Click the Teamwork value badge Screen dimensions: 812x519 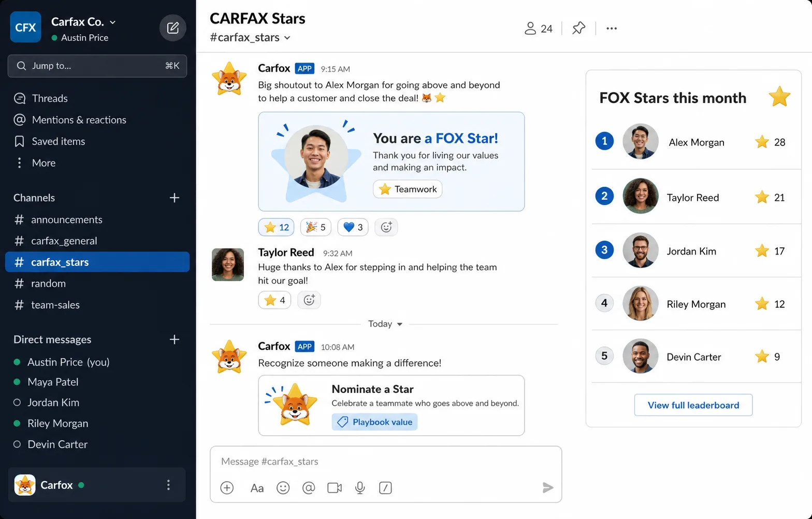pos(408,189)
